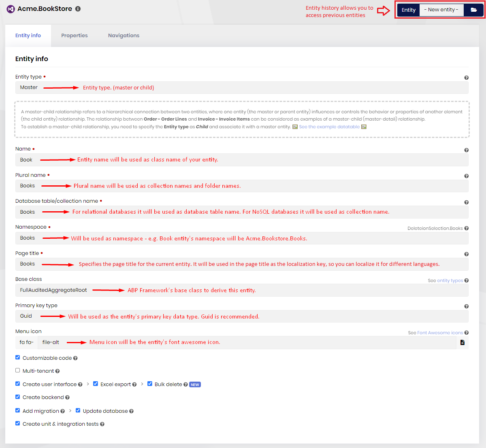The image size is (486, 448).
Task: Open the entity types link
Action: click(450, 280)
